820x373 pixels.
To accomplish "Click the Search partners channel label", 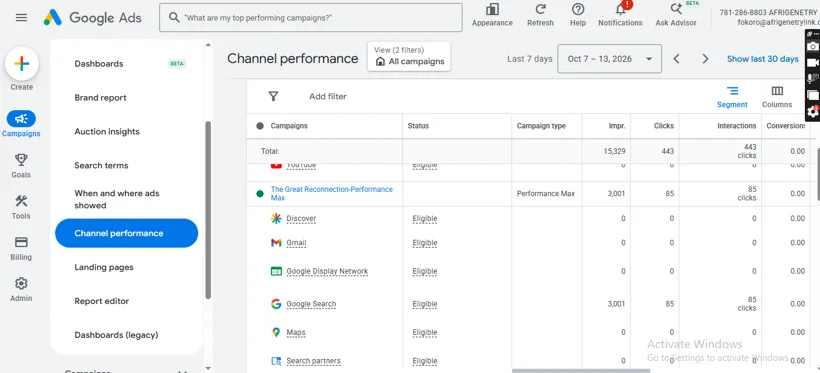I will [x=313, y=361].
